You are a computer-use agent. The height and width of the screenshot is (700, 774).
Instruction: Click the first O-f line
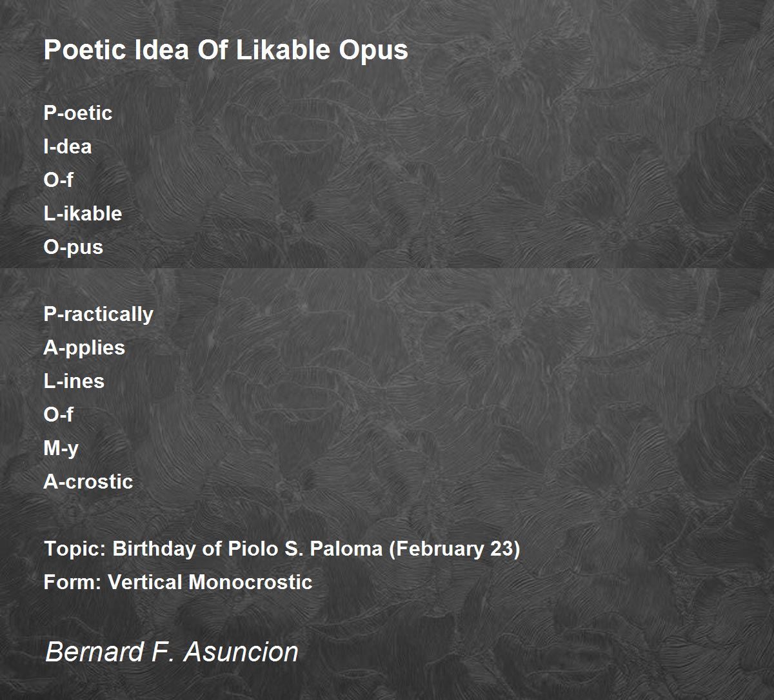pos(59,180)
